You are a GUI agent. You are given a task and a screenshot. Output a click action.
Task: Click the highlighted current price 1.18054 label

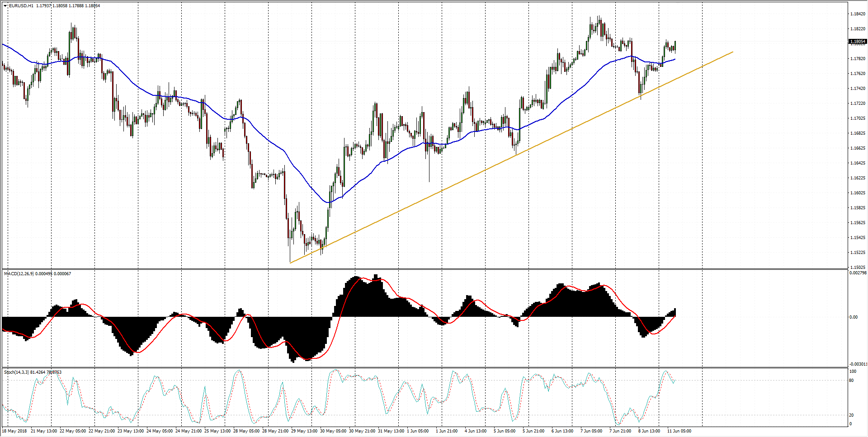click(x=857, y=42)
